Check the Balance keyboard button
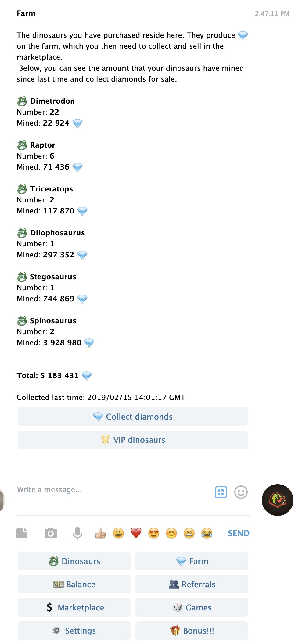 [74, 584]
